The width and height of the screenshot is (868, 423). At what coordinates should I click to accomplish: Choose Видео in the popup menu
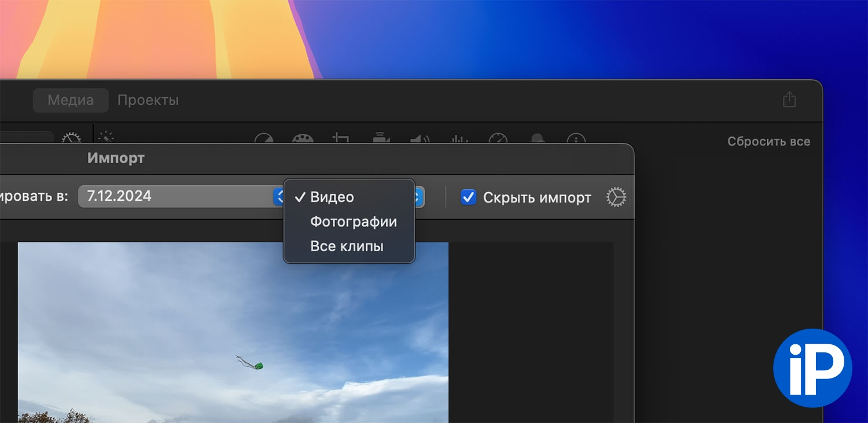(349, 197)
